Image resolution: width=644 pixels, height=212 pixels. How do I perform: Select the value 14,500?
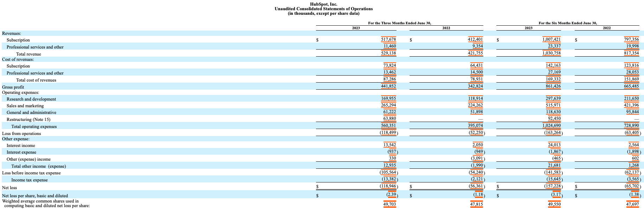477,72
